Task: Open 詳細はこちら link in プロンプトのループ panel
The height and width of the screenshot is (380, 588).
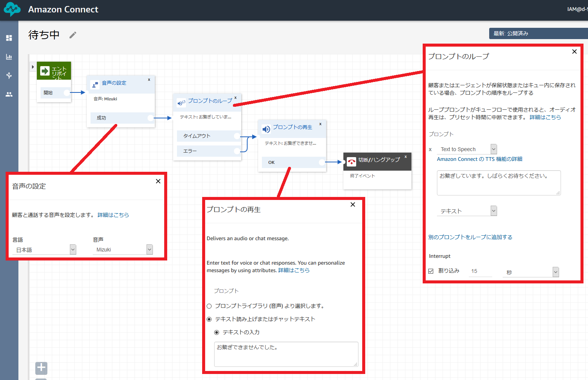Action: (x=545, y=117)
